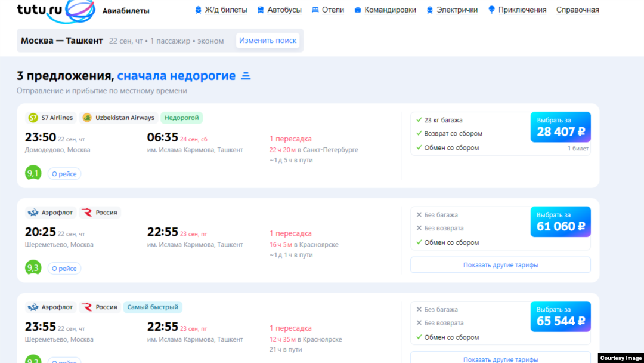The image size is (644, 363).
Task: Open Приключения section
Action: point(522,10)
